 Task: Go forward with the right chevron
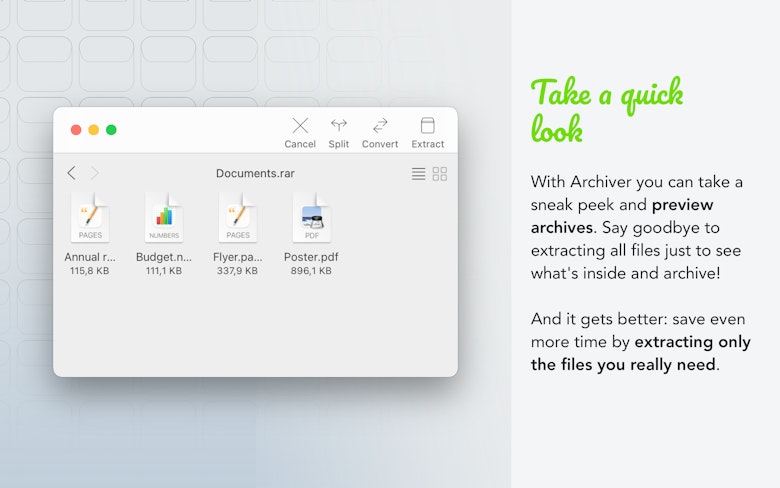pyautogui.click(x=95, y=173)
